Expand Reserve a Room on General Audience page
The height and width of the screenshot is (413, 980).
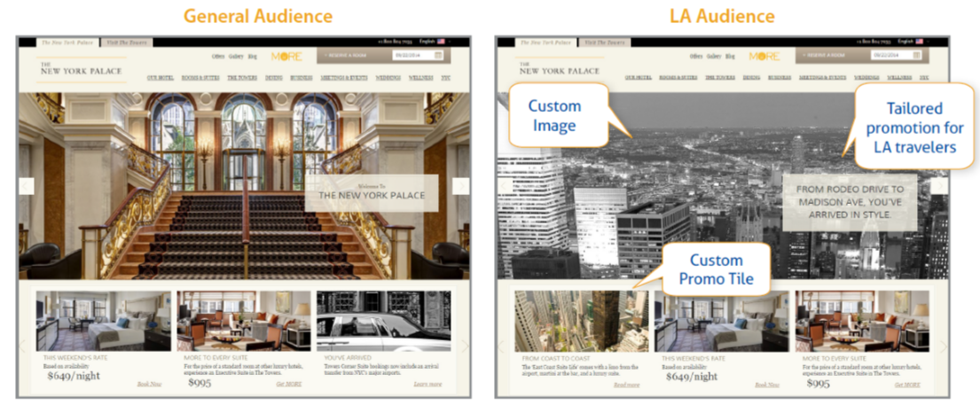tap(347, 56)
